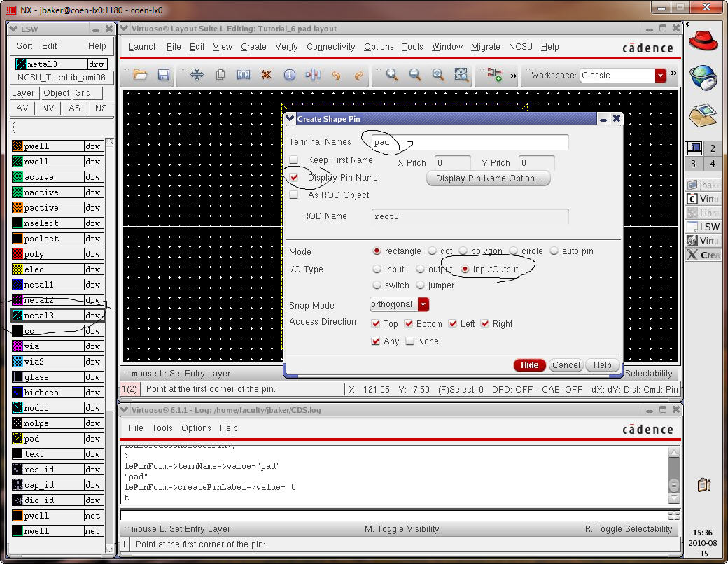Select the pactive layer swatch

(x=17, y=208)
